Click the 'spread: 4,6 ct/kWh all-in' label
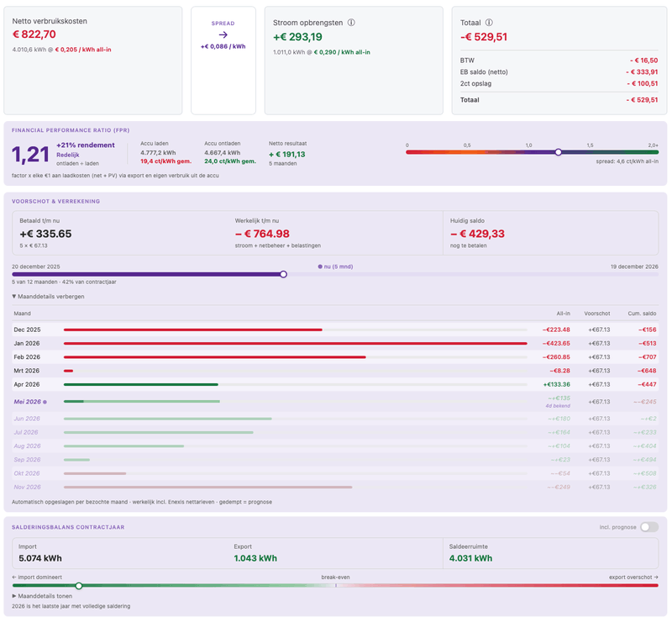The width and height of the screenshot is (672, 617). (x=627, y=161)
